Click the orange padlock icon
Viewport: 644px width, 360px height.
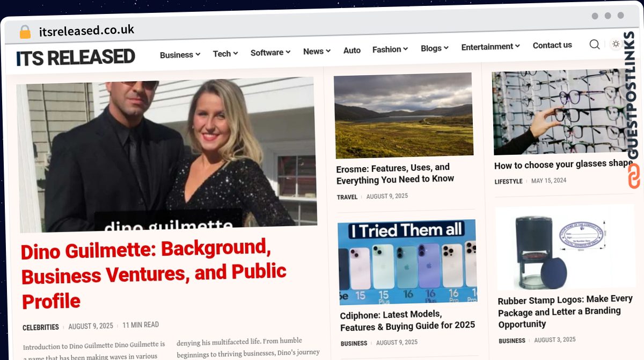pos(25,32)
